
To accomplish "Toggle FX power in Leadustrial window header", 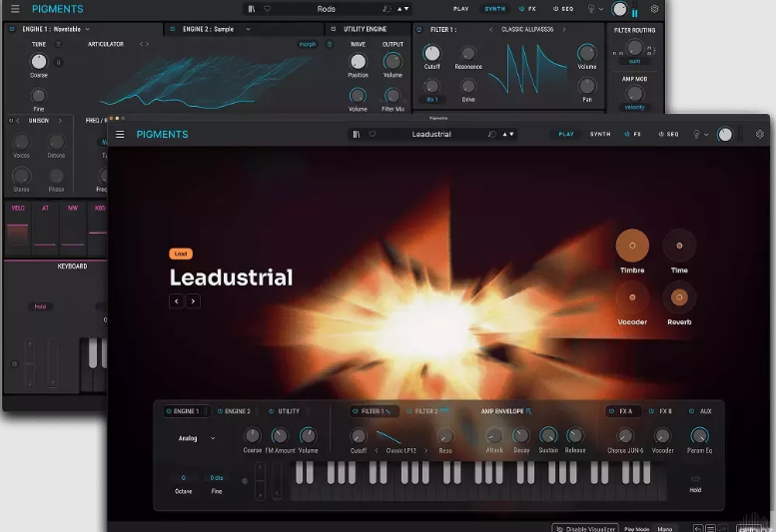I will coord(627,134).
